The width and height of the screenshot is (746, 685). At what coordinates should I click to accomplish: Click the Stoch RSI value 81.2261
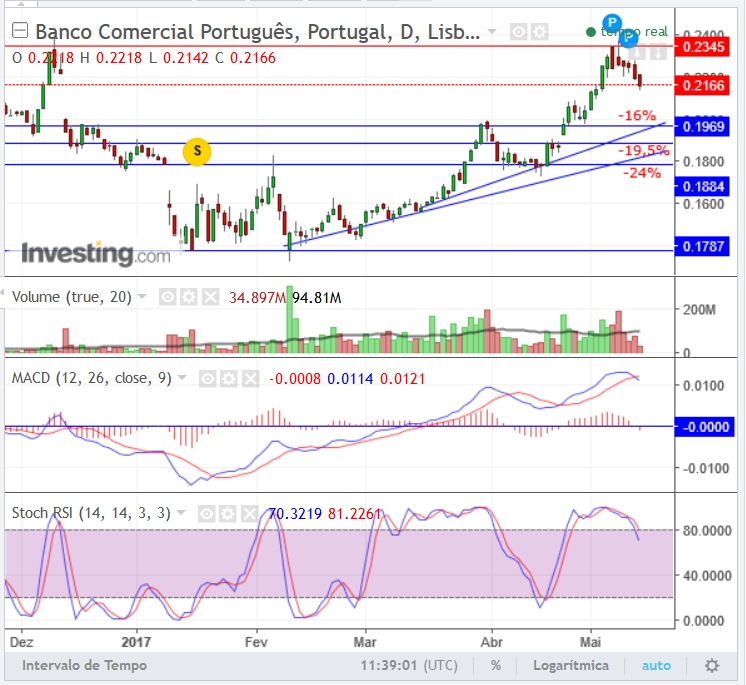[x=354, y=514]
